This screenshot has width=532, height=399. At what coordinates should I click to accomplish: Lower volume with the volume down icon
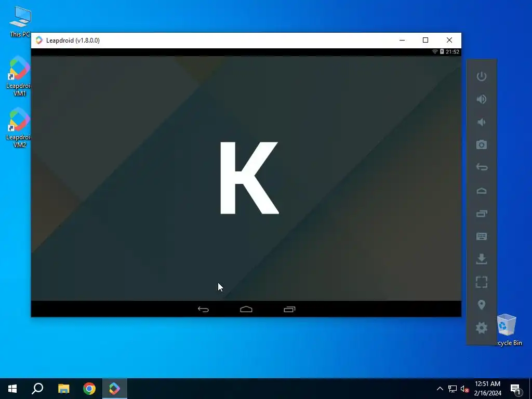tap(482, 122)
